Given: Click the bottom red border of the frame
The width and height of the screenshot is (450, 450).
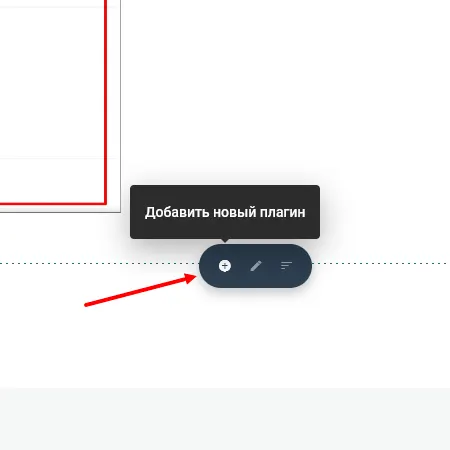Looking at the screenshot, I should coord(53,203).
